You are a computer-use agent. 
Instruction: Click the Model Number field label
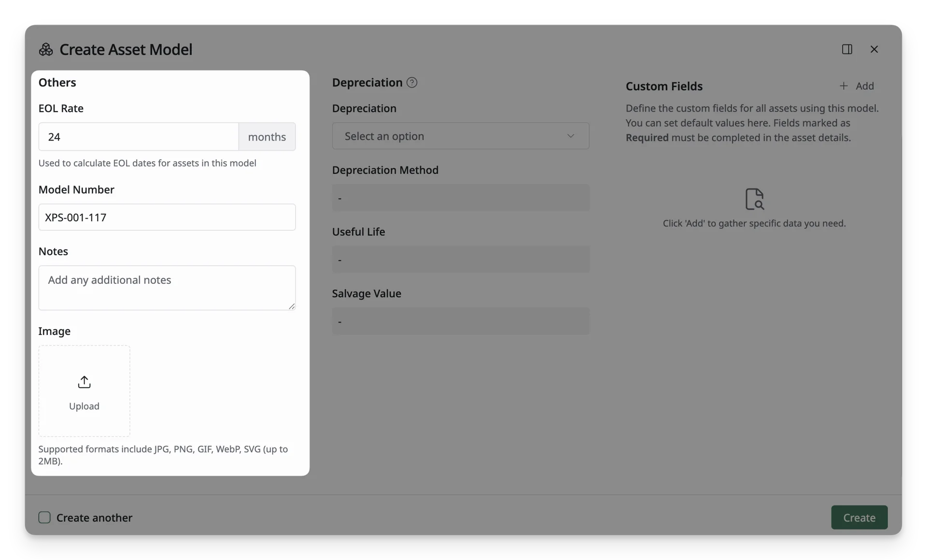76,190
